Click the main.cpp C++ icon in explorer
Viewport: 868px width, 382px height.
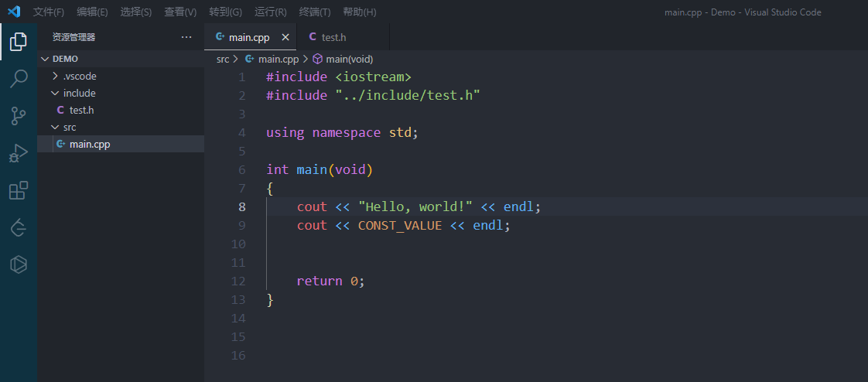(60, 145)
